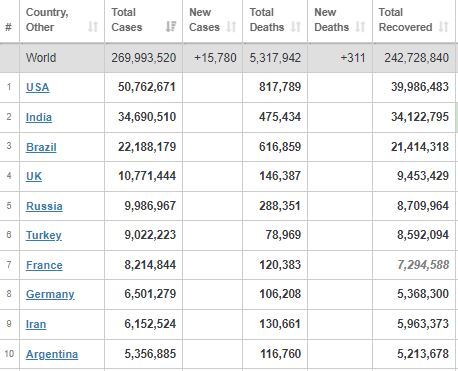Click the '#' column header
The height and width of the screenshot is (371, 458).
tap(9, 27)
